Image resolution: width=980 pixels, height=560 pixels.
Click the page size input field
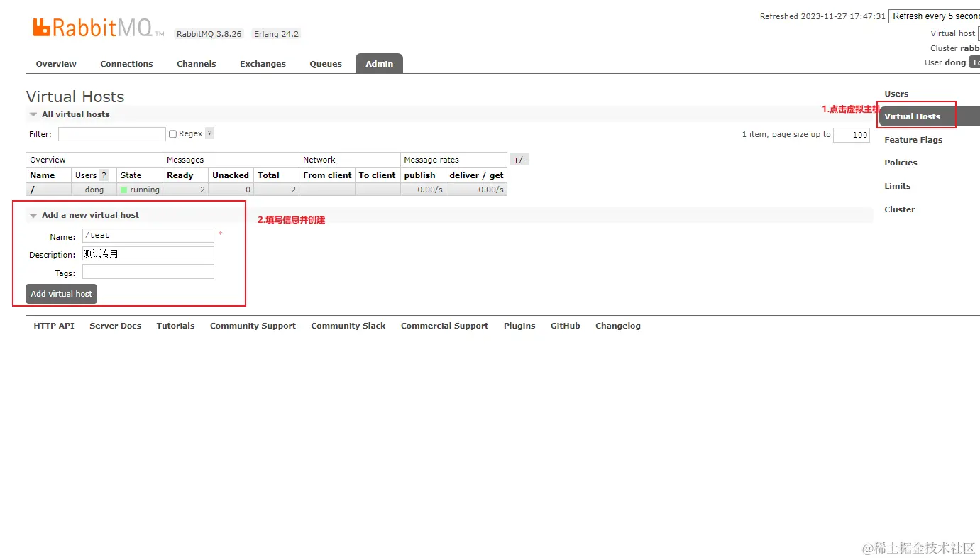[851, 135]
